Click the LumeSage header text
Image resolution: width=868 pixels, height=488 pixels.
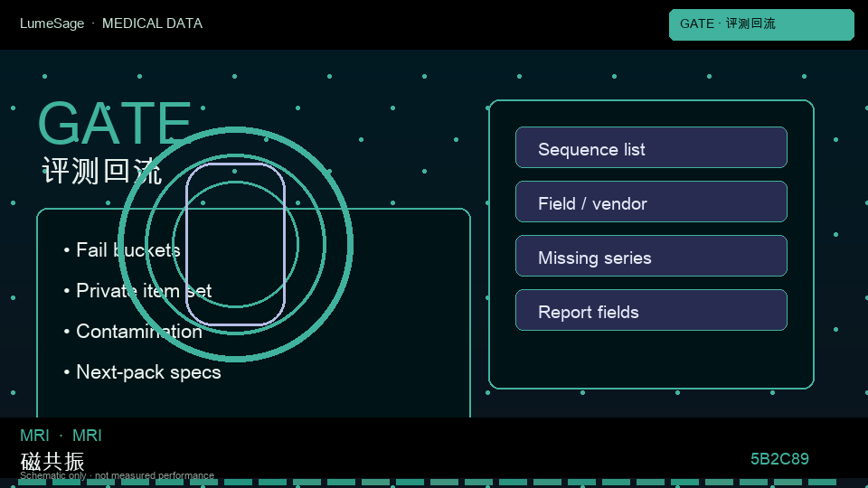tap(52, 23)
